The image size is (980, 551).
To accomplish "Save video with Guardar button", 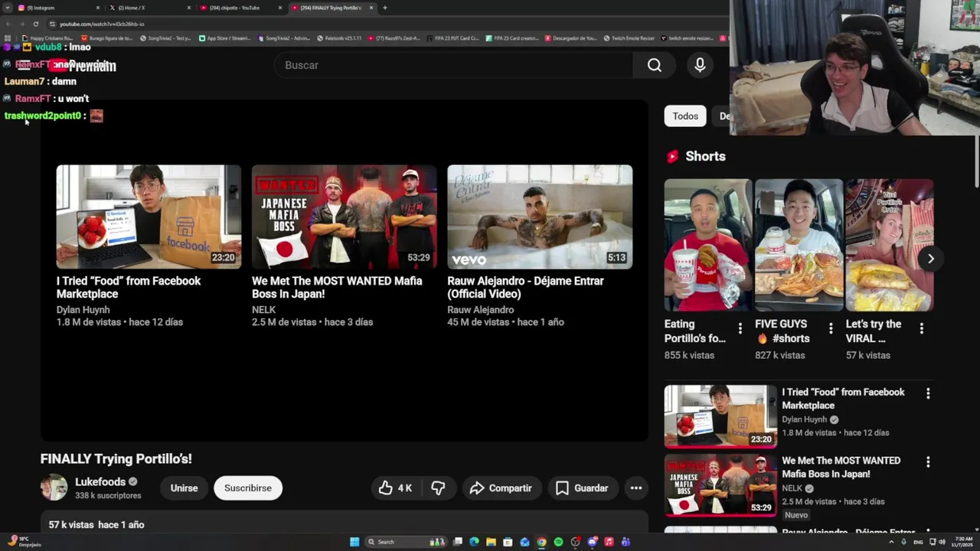I will (x=582, y=487).
